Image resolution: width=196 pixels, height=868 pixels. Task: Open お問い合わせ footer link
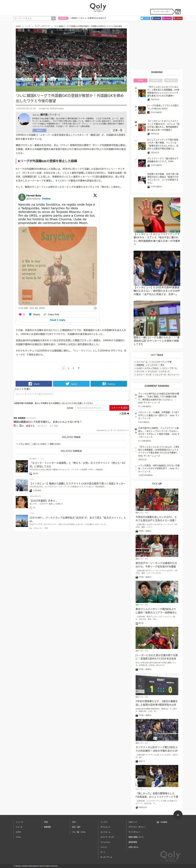133,847
